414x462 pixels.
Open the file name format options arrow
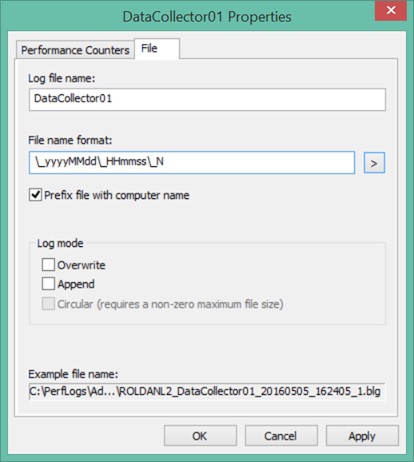pyautogui.click(x=374, y=163)
